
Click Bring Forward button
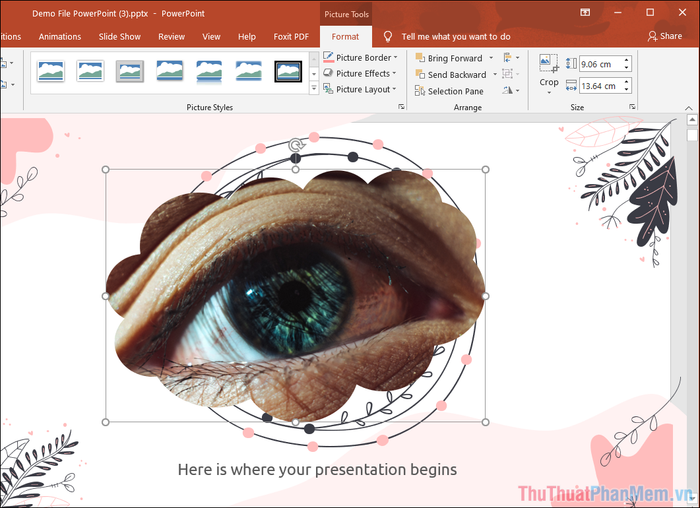pos(449,58)
